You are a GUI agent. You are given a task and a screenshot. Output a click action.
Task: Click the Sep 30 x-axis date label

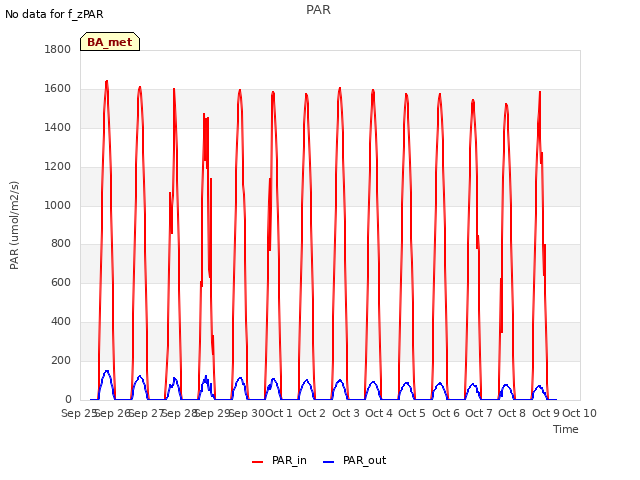pyautogui.click(x=247, y=413)
